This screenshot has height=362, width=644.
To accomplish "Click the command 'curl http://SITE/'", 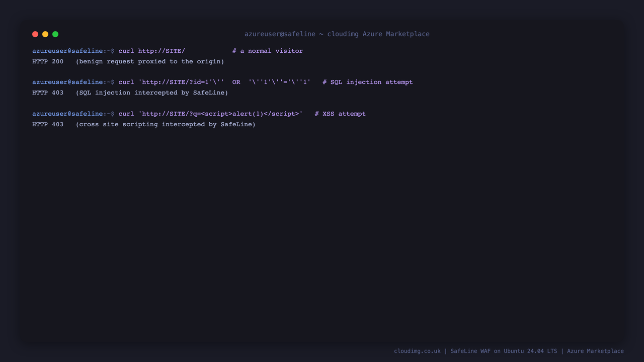I will click(x=152, y=51).
